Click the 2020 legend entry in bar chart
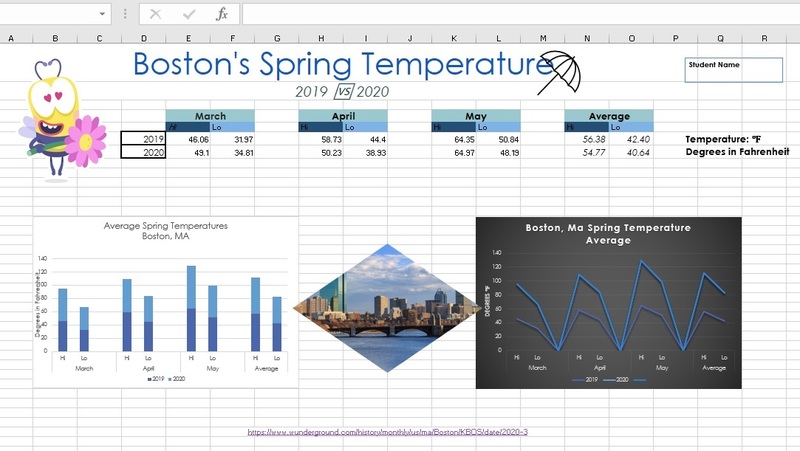This screenshot has width=800, height=451. point(178,380)
